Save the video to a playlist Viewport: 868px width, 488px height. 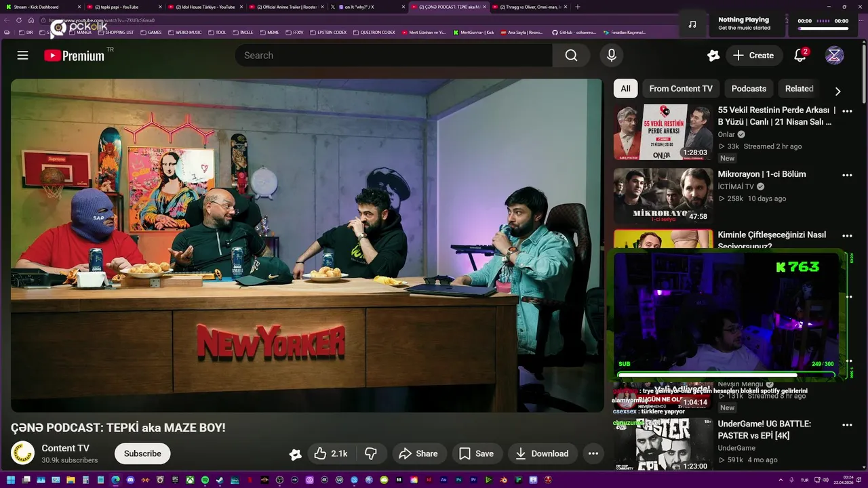477,453
